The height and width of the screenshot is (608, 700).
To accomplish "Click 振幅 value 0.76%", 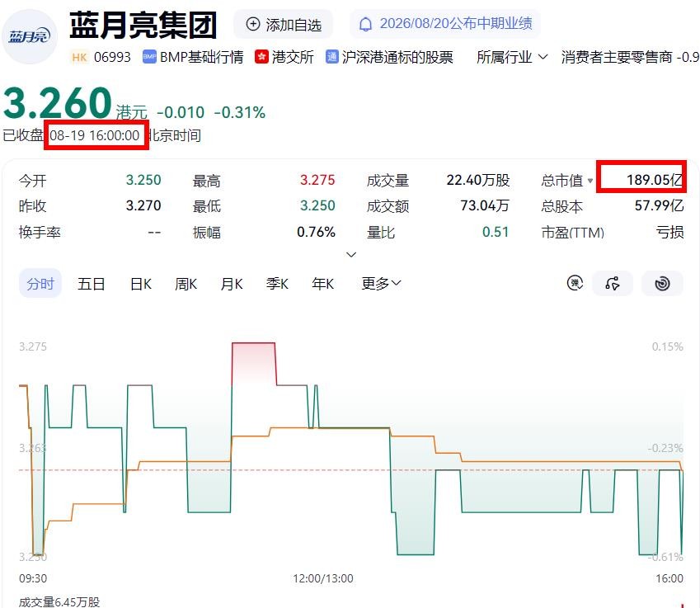I will coord(316,232).
